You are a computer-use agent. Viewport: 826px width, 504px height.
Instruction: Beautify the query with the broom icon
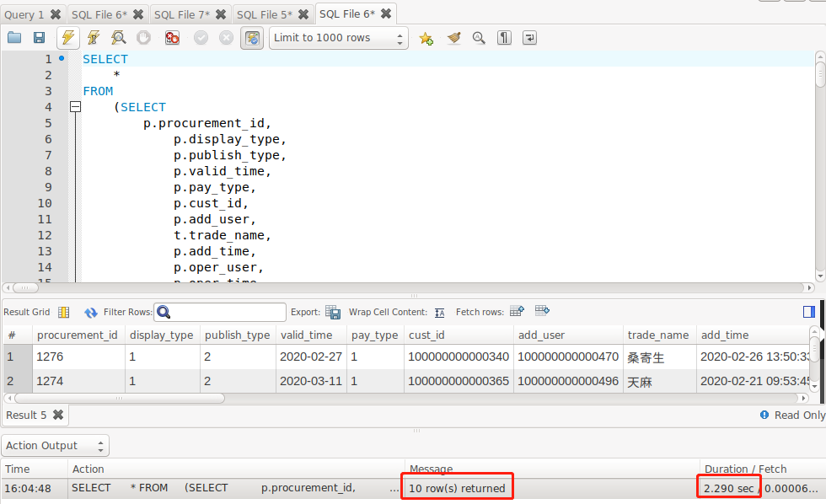453,38
